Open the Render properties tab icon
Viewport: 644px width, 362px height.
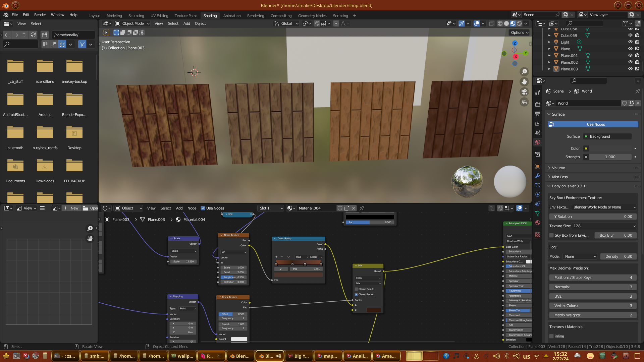[x=538, y=105]
